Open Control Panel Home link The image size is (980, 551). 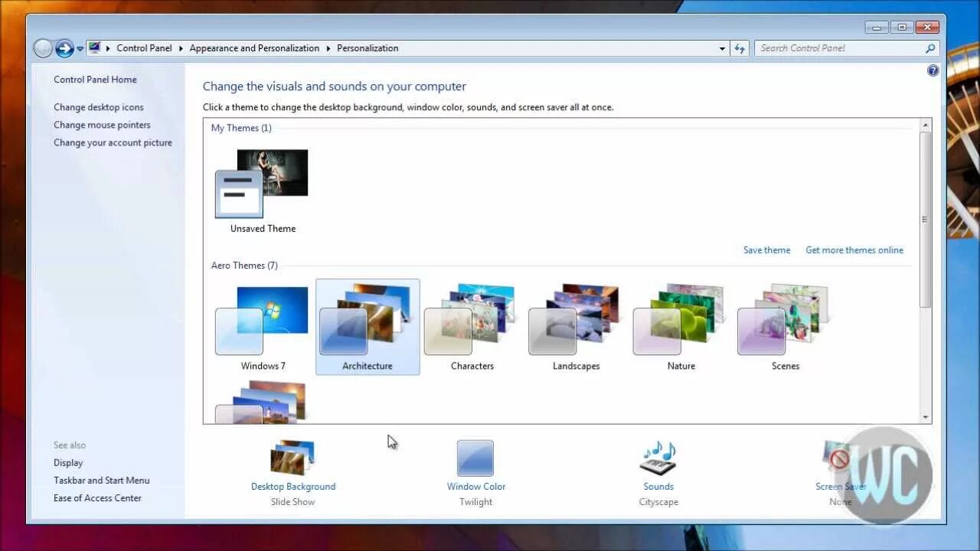pyautogui.click(x=95, y=80)
